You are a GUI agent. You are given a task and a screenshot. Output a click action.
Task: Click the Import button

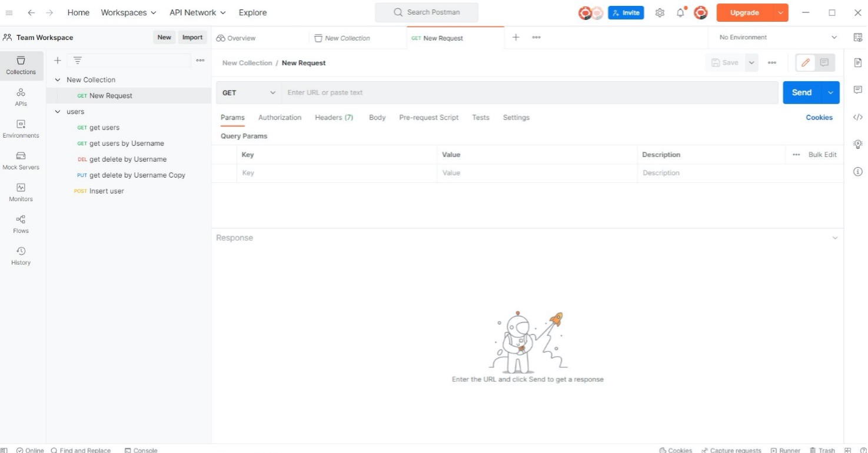[192, 38]
